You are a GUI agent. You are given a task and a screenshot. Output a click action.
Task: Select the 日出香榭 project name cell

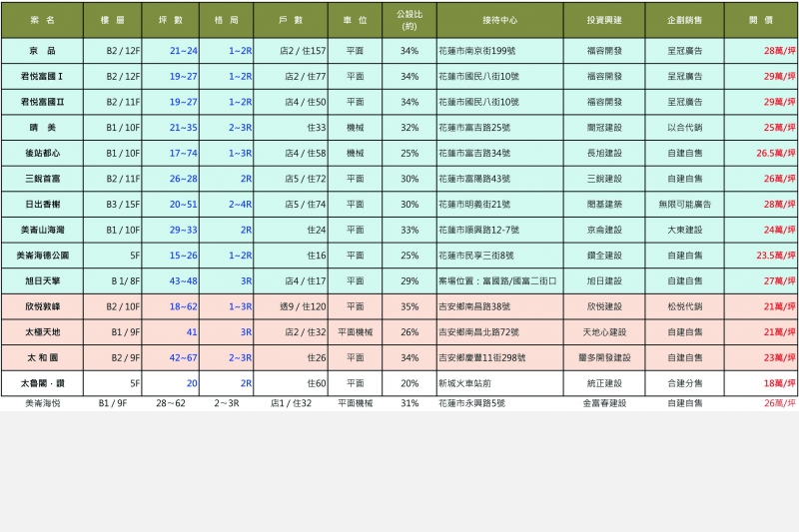point(42,205)
